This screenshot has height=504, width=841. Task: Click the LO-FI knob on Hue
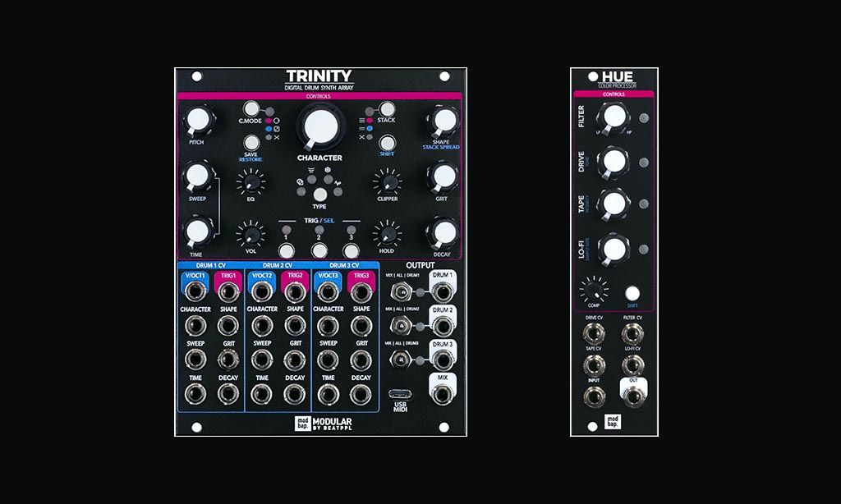pyautogui.click(x=614, y=250)
